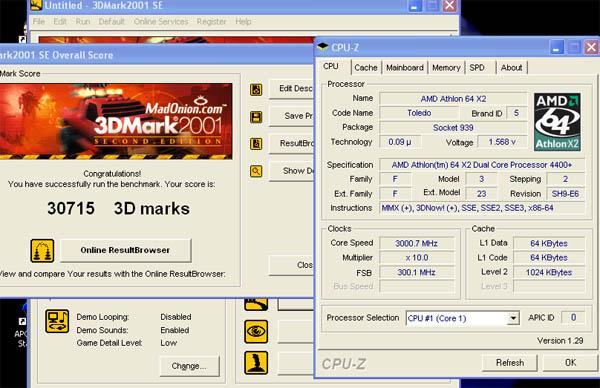Click the Package value Socket 939
Image resolution: width=600 pixels, height=388 pixels.
[453, 127]
